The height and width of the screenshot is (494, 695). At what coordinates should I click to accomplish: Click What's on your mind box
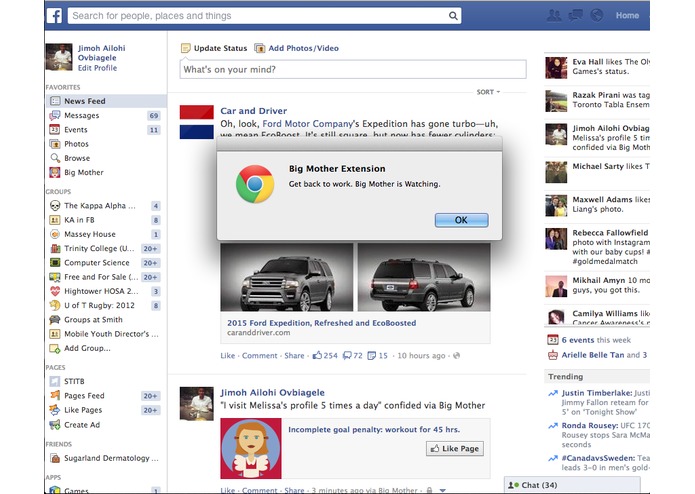point(353,70)
